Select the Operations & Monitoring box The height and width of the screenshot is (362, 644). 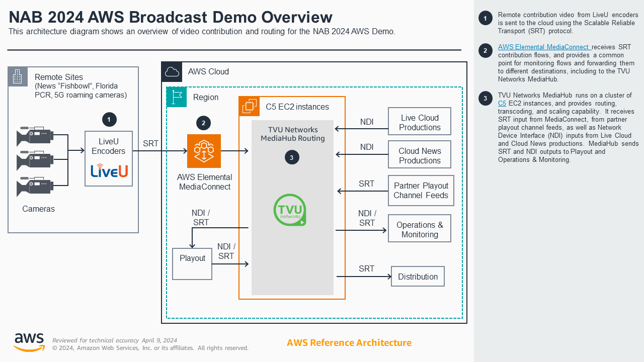click(420, 228)
